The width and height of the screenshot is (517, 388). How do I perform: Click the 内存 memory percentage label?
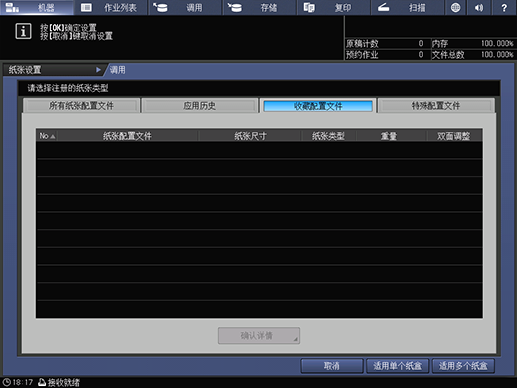coord(440,43)
